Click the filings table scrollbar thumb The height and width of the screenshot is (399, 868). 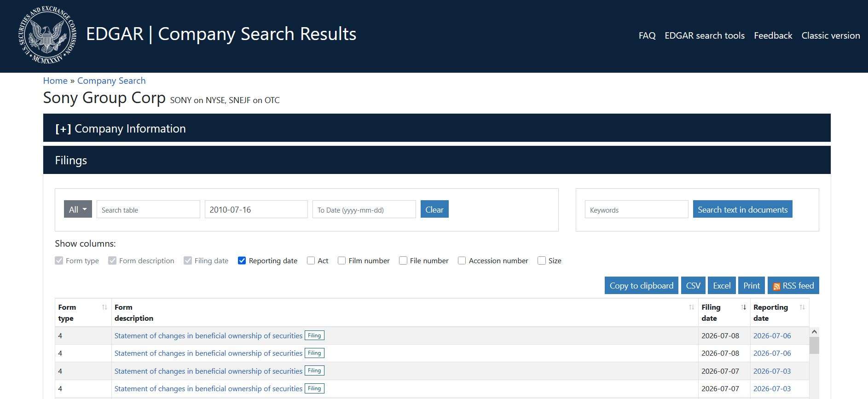[x=814, y=345]
